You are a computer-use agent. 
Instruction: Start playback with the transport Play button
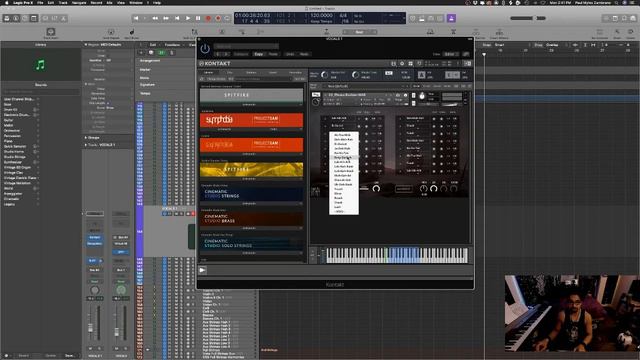point(188,18)
